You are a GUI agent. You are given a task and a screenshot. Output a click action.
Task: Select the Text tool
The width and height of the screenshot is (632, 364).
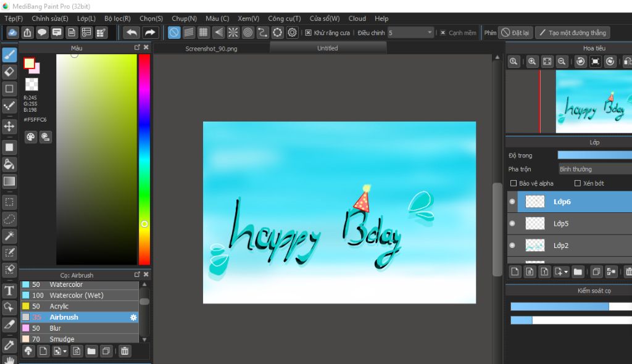(9, 291)
